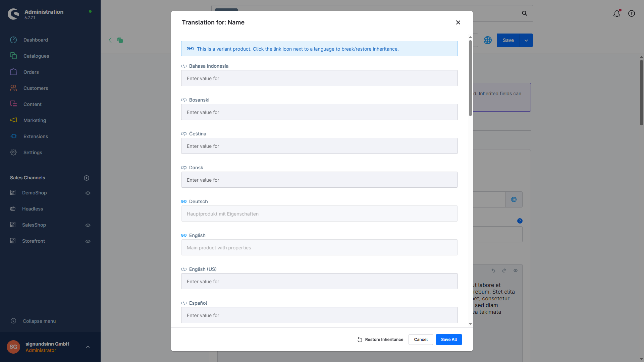
Task: Click the search magnifier icon
Action: point(525,13)
